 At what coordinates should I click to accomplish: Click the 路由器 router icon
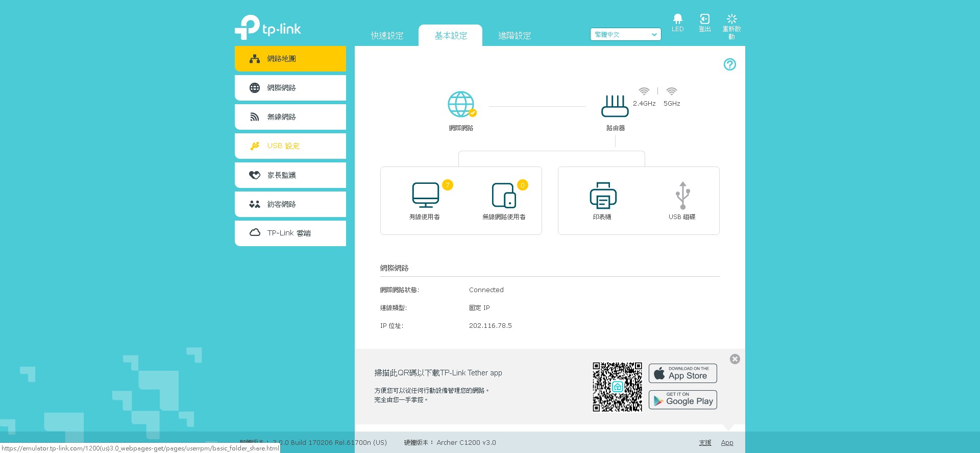615,106
